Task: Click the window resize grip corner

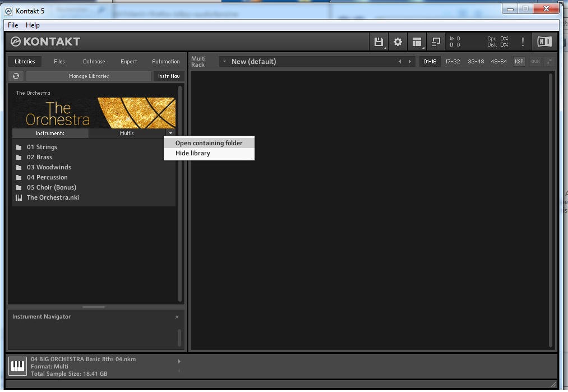Action: pos(553,384)
